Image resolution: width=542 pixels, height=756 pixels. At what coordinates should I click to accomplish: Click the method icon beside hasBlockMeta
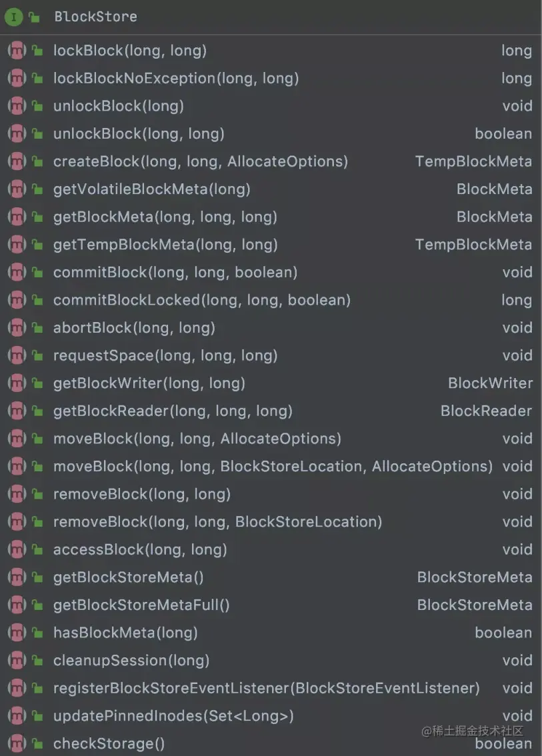click(16, 633)
